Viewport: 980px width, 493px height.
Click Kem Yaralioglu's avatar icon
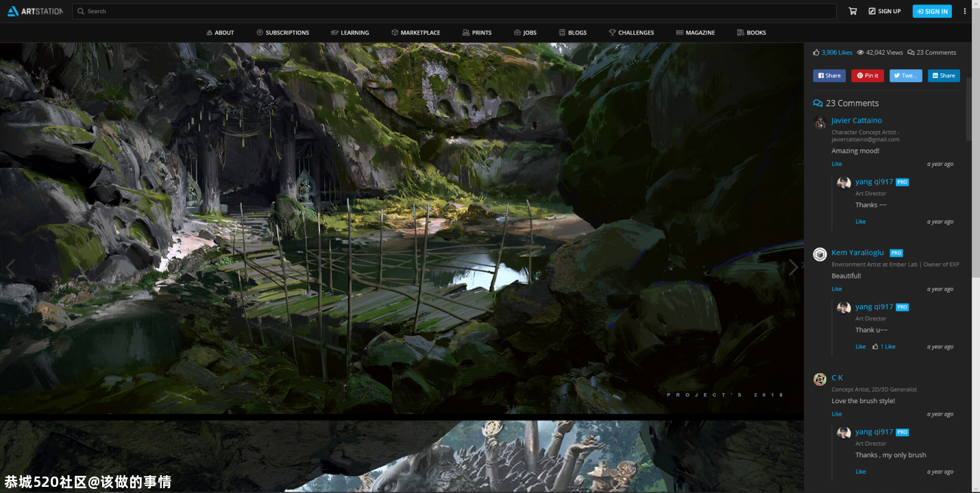[x=820, y=254]
